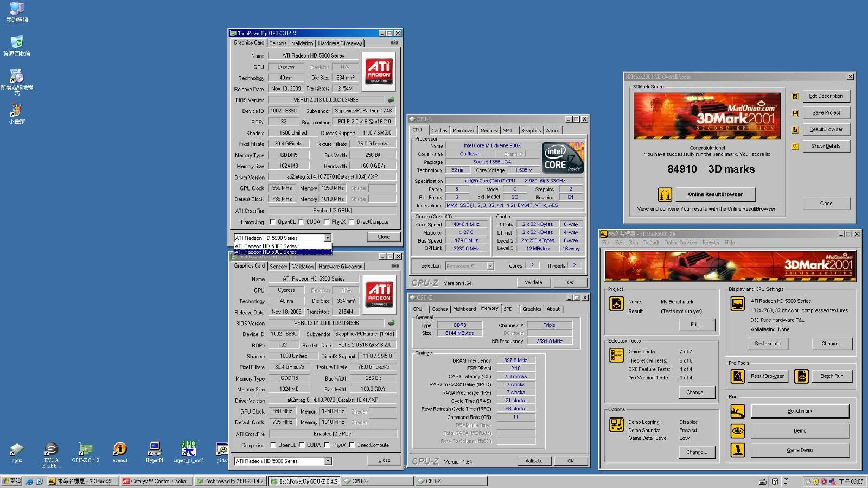
Task: Click the Benchmark button in 3DMark2001
Action: coord(800,411)
